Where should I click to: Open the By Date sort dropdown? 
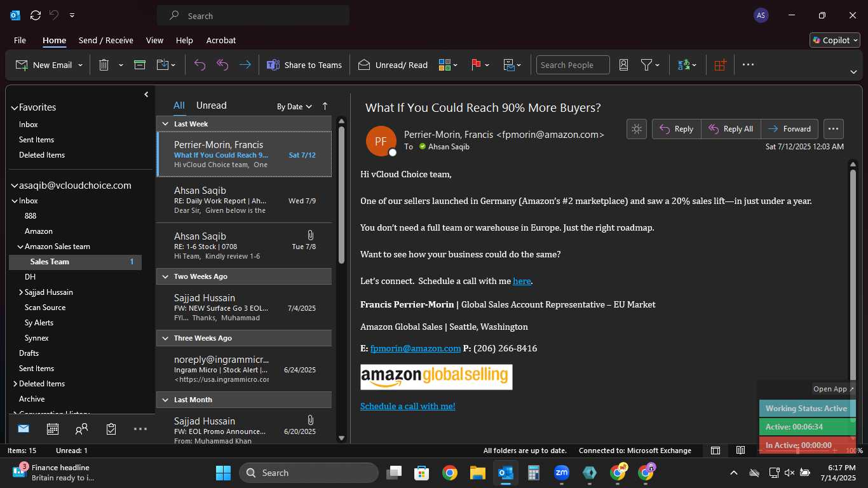pos(294,107)
